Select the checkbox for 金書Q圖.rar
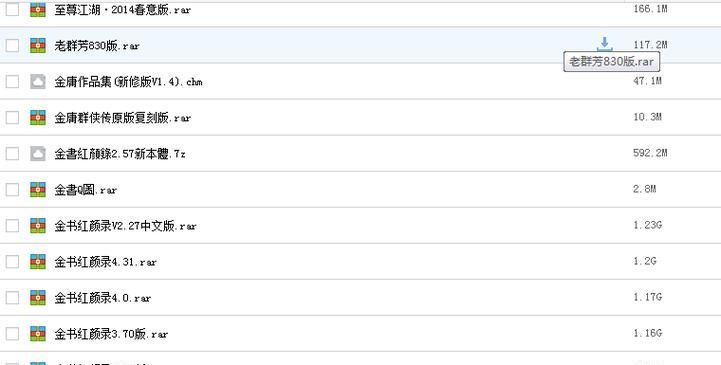 (x=12, y=189)
